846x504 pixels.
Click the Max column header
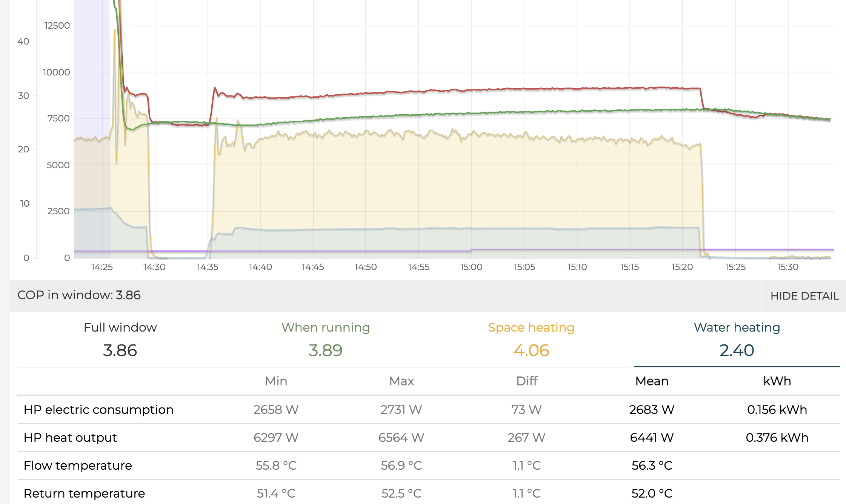tap(401, 381)
